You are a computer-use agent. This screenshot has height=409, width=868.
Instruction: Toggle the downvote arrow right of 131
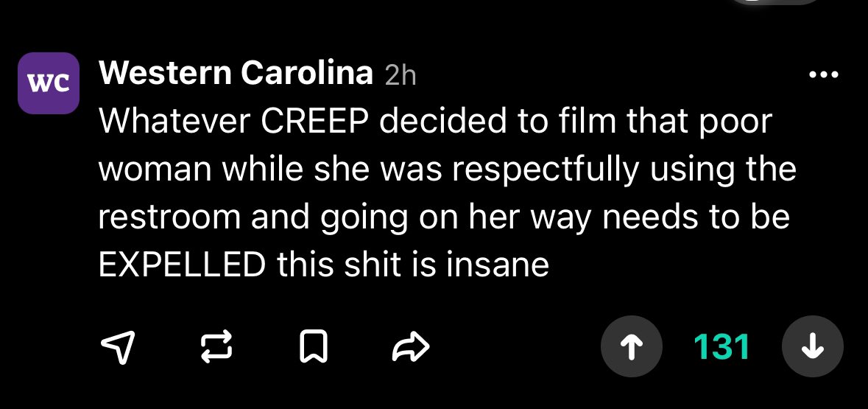[812, 346]
